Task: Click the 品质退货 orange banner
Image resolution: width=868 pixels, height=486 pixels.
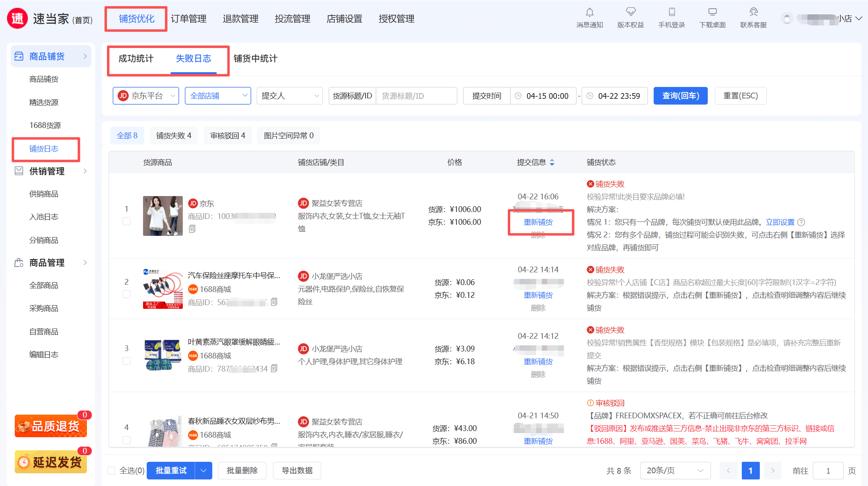Action: (51, 426)
